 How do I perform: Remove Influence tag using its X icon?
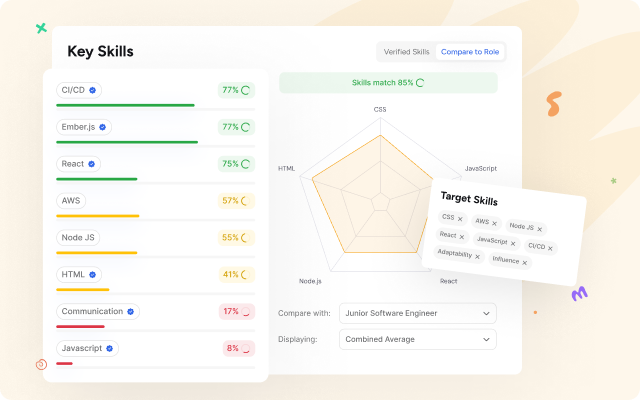(524, 262)
